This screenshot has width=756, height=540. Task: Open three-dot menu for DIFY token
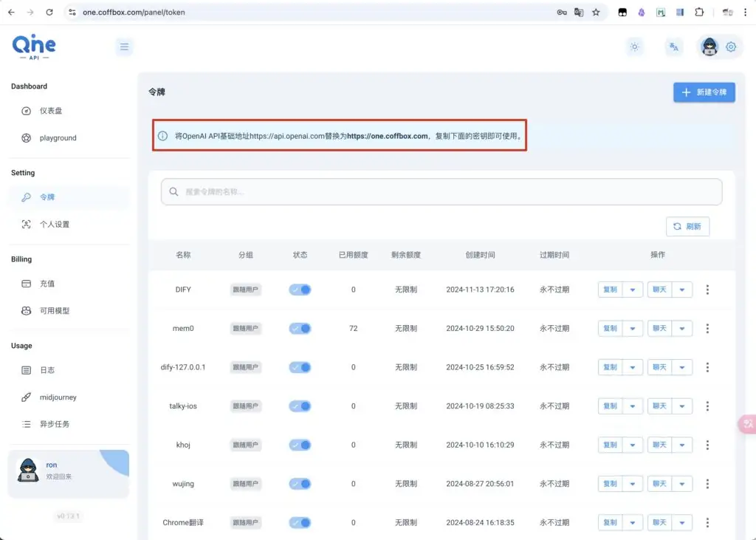(707, 290)
